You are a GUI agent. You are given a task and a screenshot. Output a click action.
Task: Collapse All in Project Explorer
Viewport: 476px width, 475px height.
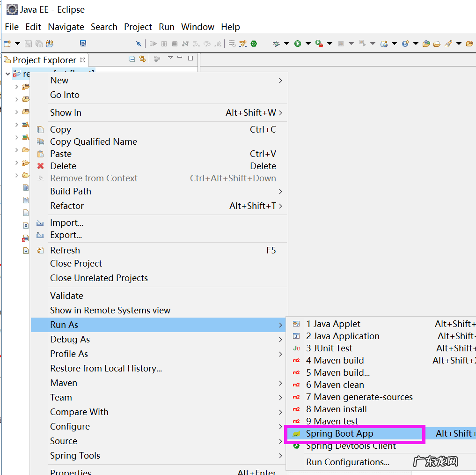click(132, 59)
